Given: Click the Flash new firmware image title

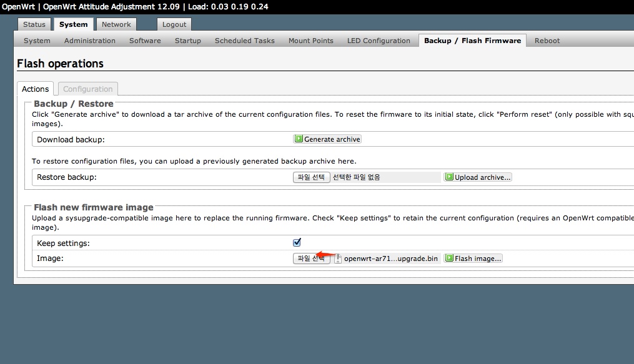Looking at the screenshot, I should [94, 207].
